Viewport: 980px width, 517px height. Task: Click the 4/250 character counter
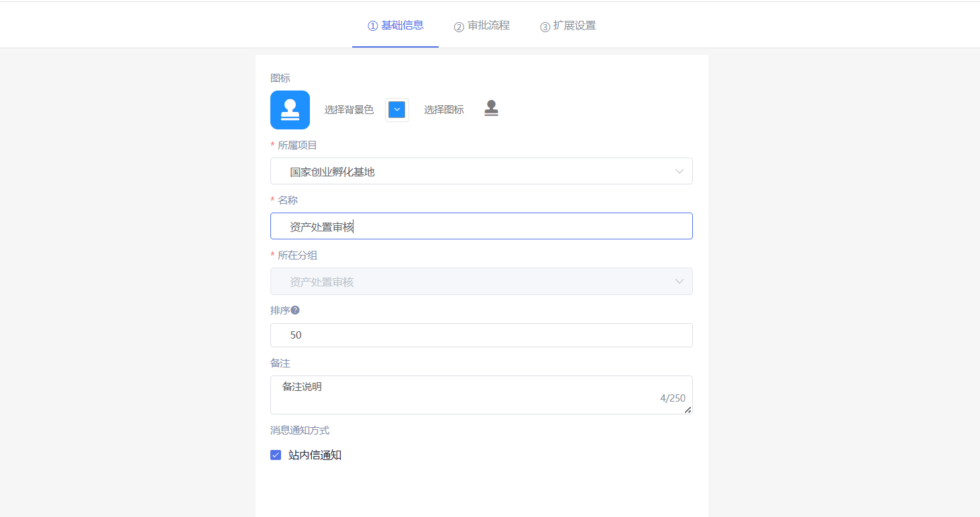tap(672, 398)
